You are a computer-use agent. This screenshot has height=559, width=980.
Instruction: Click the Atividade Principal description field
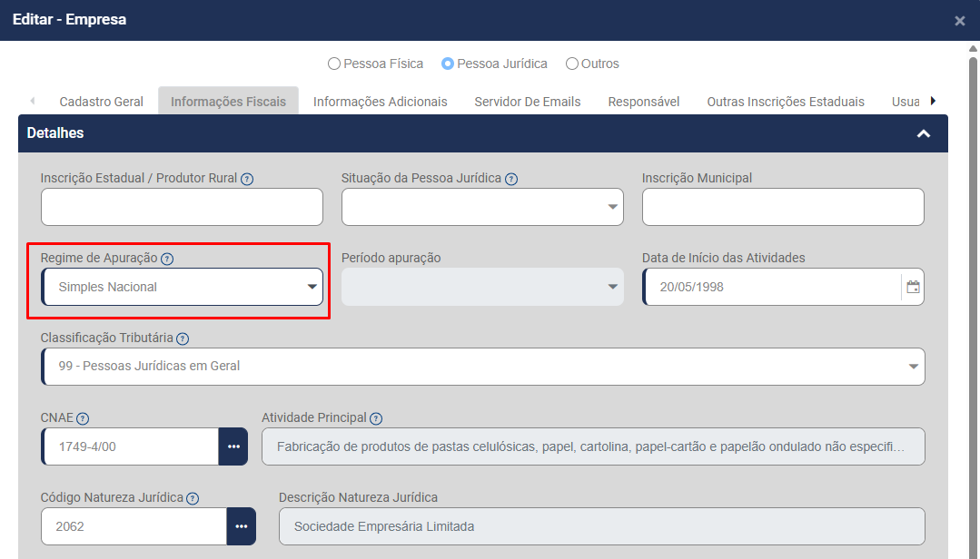pos(593,446)
